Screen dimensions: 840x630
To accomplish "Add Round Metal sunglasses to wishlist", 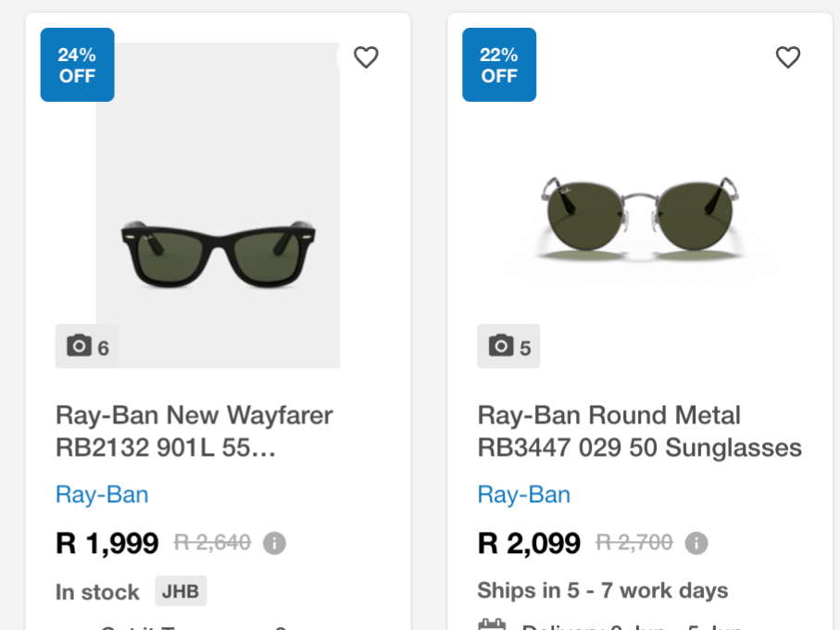I will (788, 57).
